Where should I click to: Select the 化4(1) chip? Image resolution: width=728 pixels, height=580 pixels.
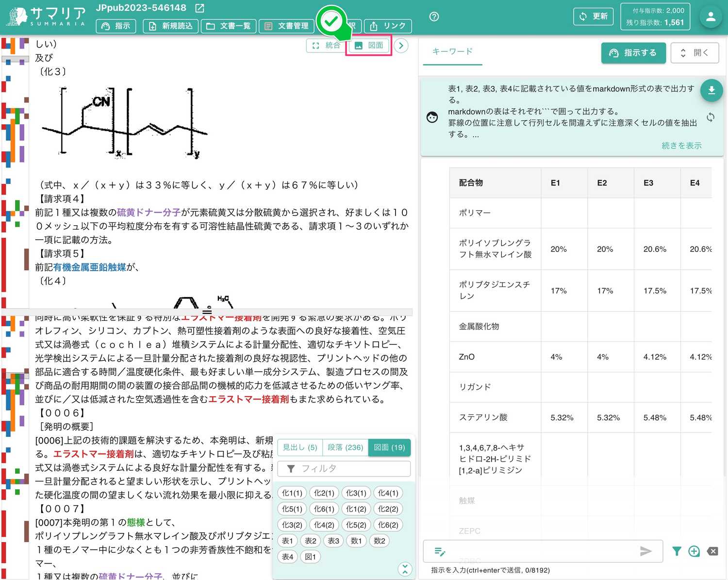click(388, 493)
